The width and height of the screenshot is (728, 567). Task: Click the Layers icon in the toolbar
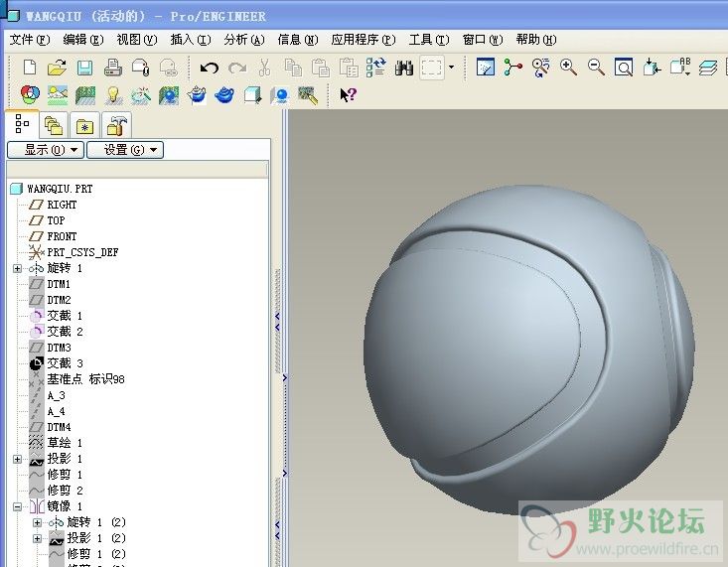click(x=707, y=68)
